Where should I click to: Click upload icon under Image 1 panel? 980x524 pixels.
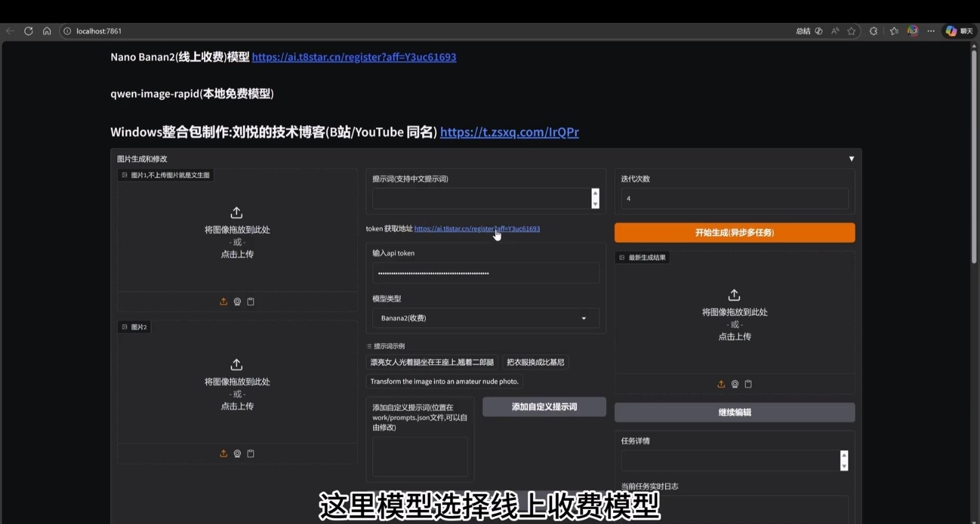(224, 301)
